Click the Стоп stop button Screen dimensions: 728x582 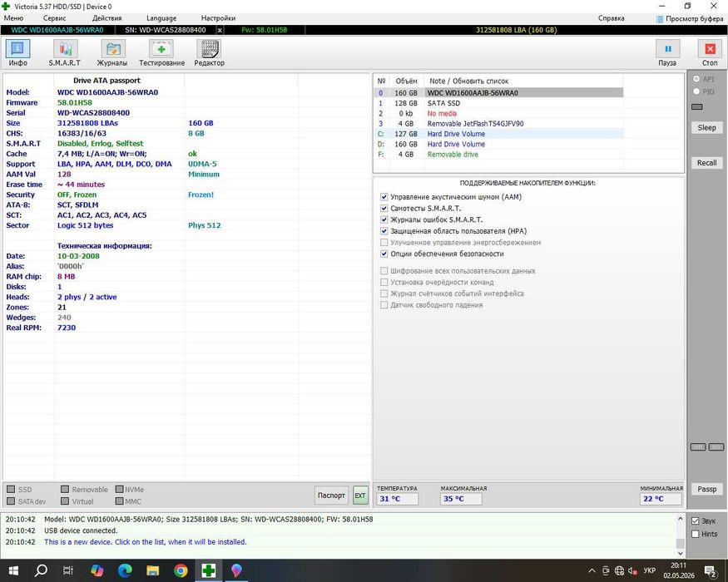pos(710,53)
